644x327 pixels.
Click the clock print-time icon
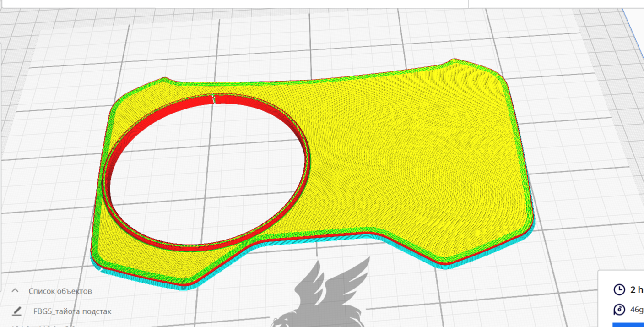619,289
